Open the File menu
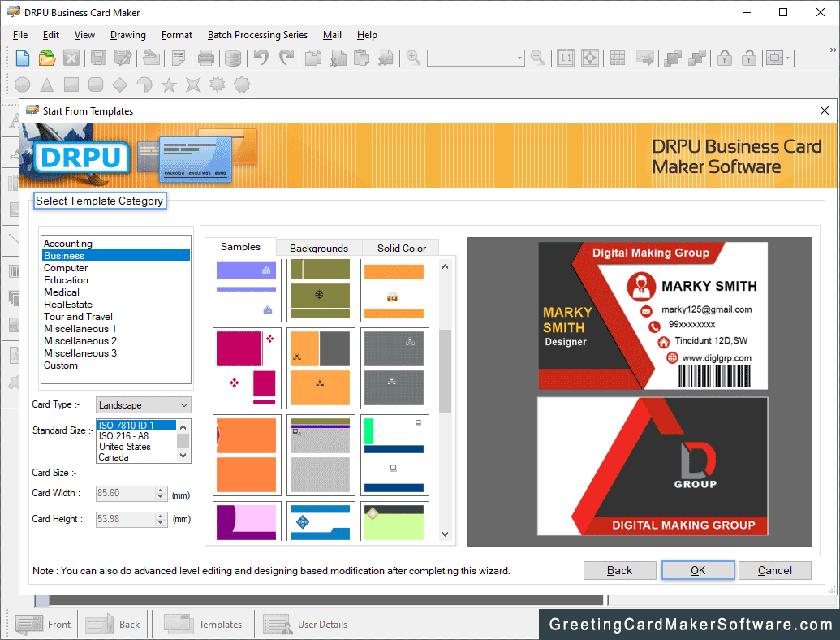This screenshot has height=640, width=840. pyautogui.click(x=20, y=35)
